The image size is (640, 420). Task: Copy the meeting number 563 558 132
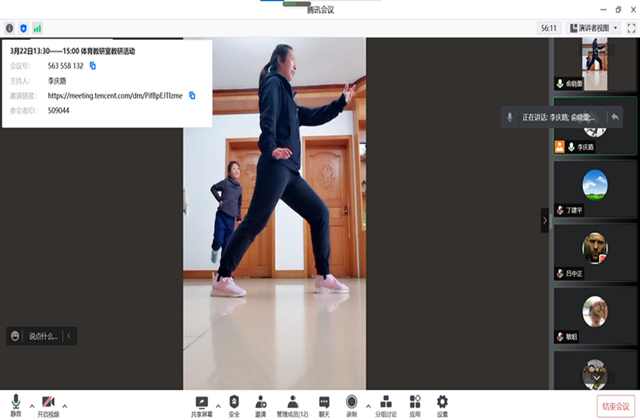(93, 66)
